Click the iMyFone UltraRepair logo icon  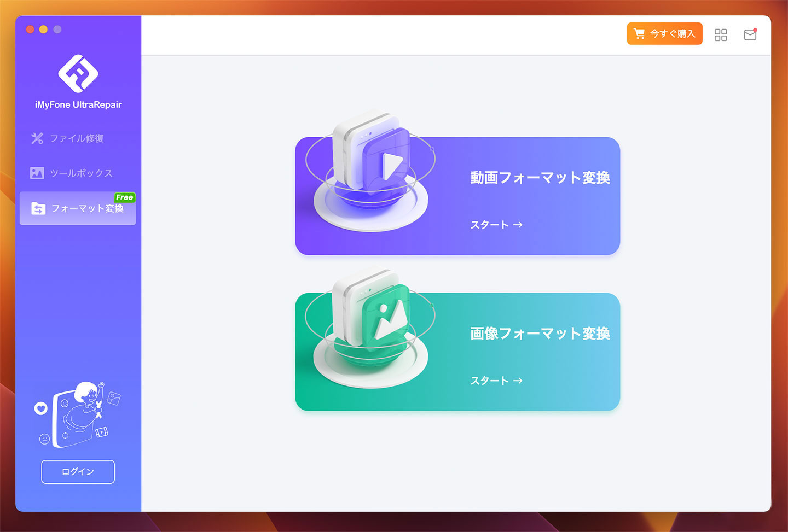coord(78,73)
